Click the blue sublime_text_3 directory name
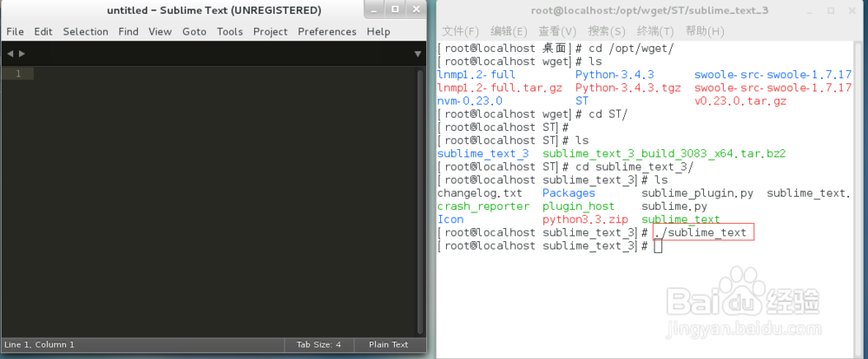 tap(483, 153)
